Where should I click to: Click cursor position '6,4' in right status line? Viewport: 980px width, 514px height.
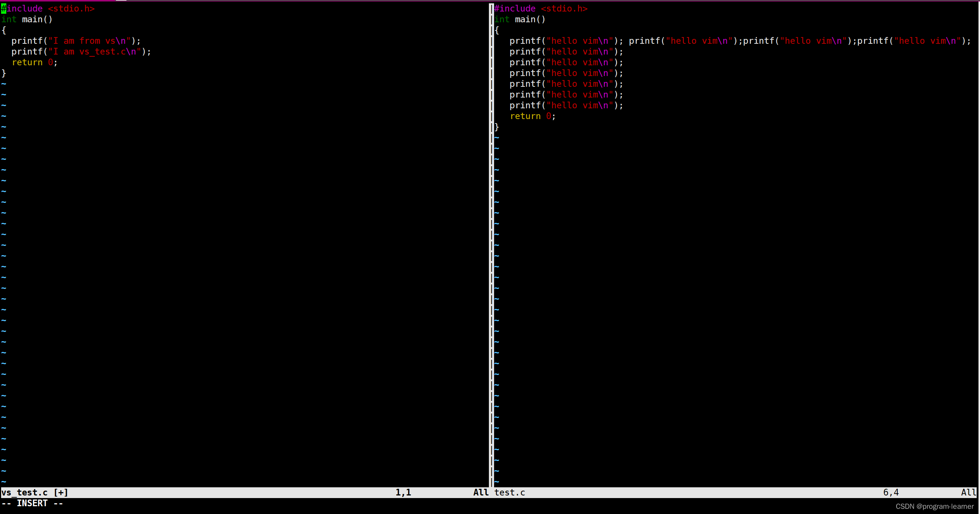891,492
